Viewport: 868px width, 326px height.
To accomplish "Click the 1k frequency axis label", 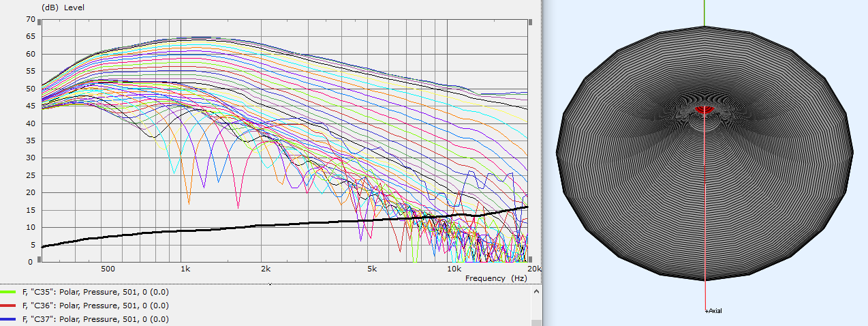I will 185,269.
